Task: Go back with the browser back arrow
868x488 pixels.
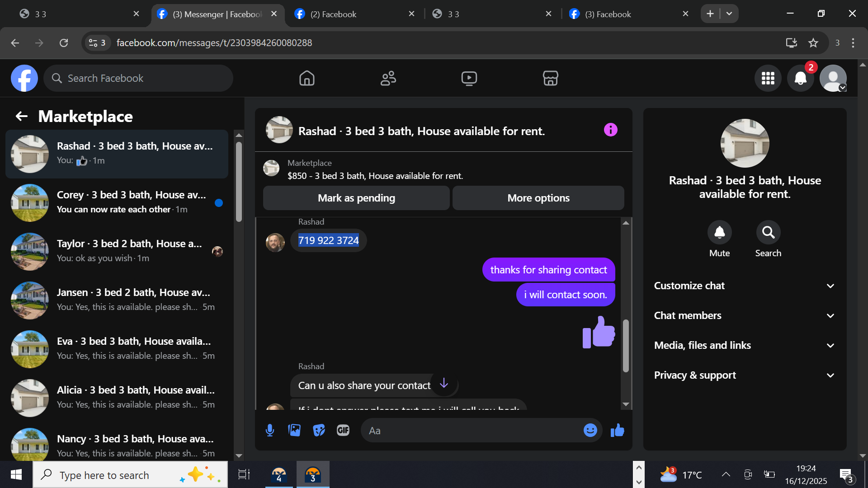Action: [15, 43]
